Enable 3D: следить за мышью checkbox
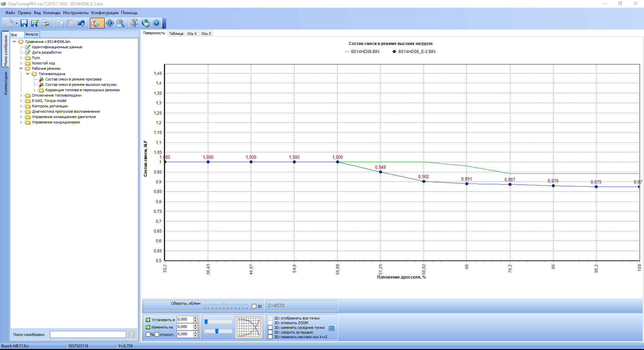 point(270,332)
